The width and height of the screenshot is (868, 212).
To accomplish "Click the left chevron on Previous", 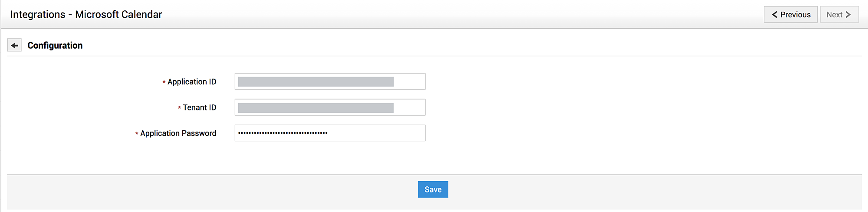I will click(x=774, y=14).
